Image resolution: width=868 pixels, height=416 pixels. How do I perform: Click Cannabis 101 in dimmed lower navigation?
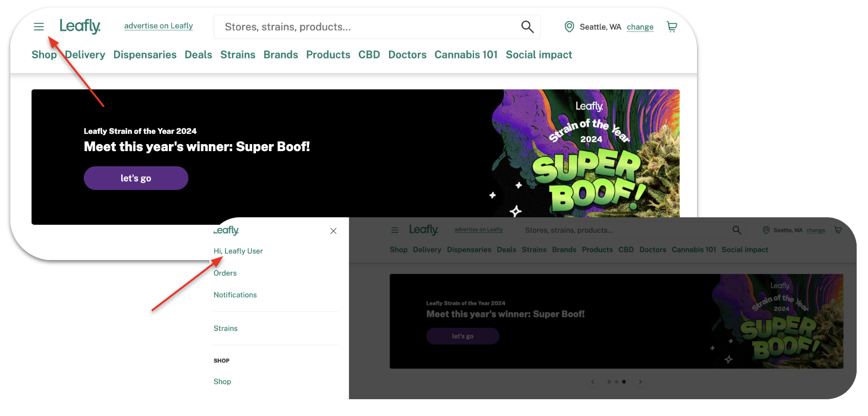[694, 250]
